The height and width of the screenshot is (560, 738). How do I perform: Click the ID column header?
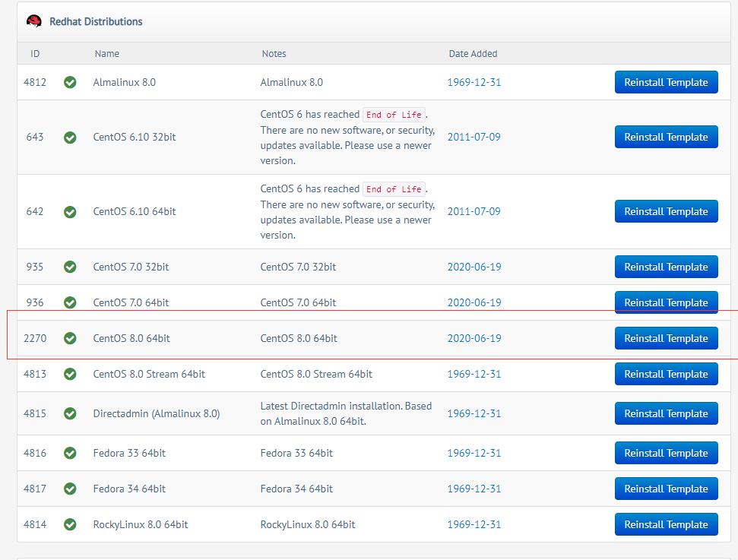(35, 54)
